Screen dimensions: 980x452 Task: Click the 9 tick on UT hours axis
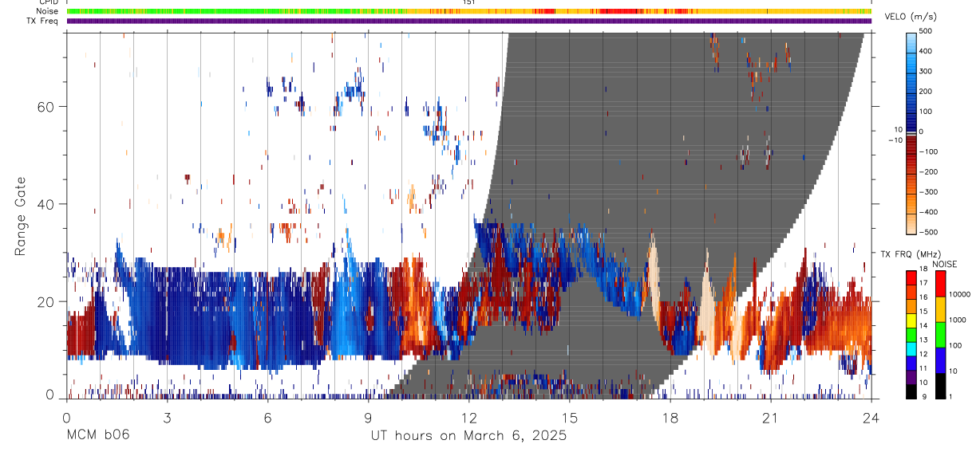tap(369, 417)
